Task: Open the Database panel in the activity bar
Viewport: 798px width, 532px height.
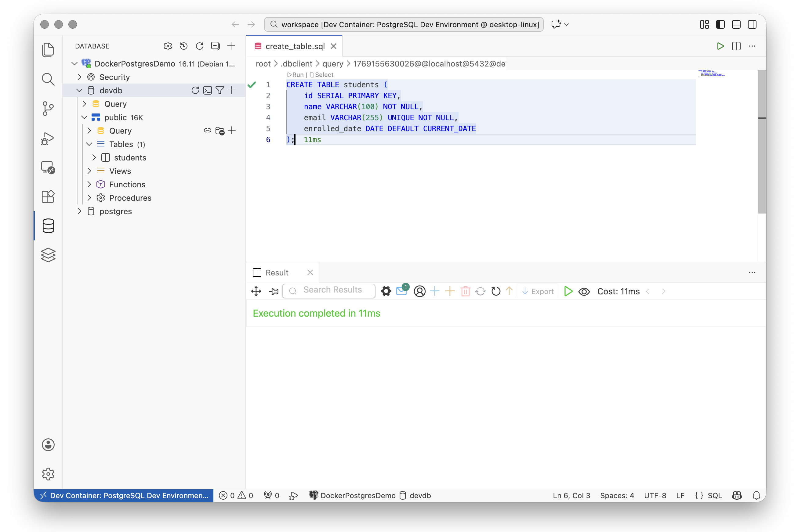Action: [48, 226]
